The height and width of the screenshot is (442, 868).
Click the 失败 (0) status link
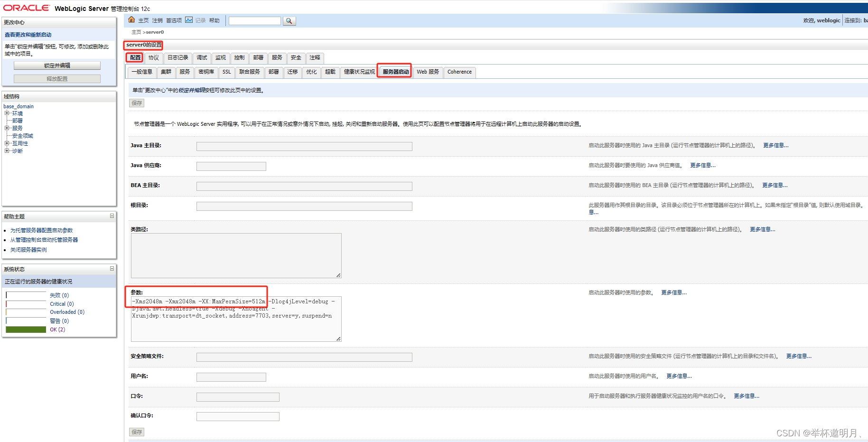59,295
